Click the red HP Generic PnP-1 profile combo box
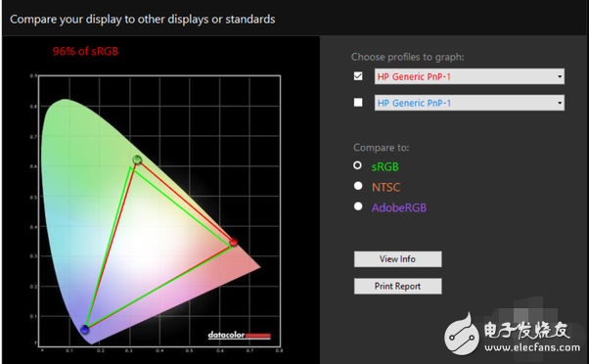The width and height of the screenshot is (589, 364). [470, 76]
